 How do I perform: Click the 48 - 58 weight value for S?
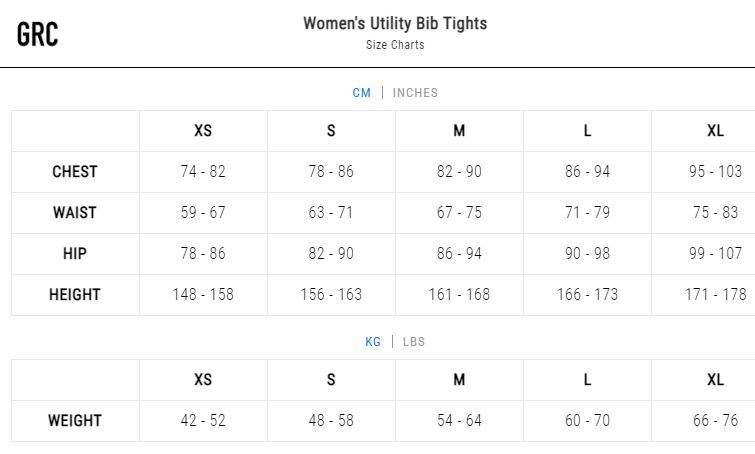tap(331, 420)
